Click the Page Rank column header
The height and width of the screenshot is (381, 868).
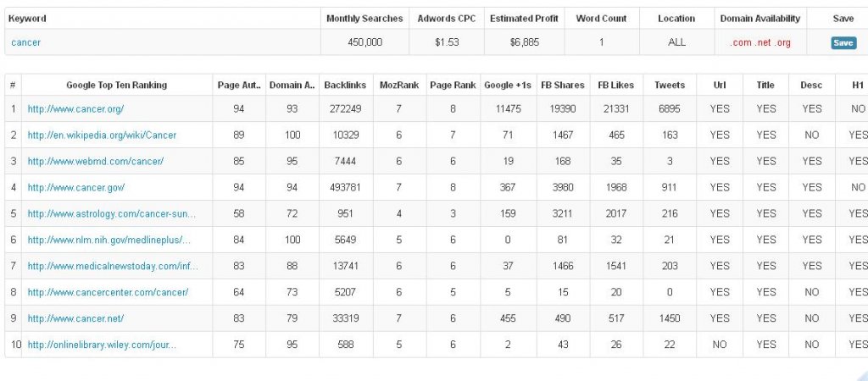coord(453,86)
